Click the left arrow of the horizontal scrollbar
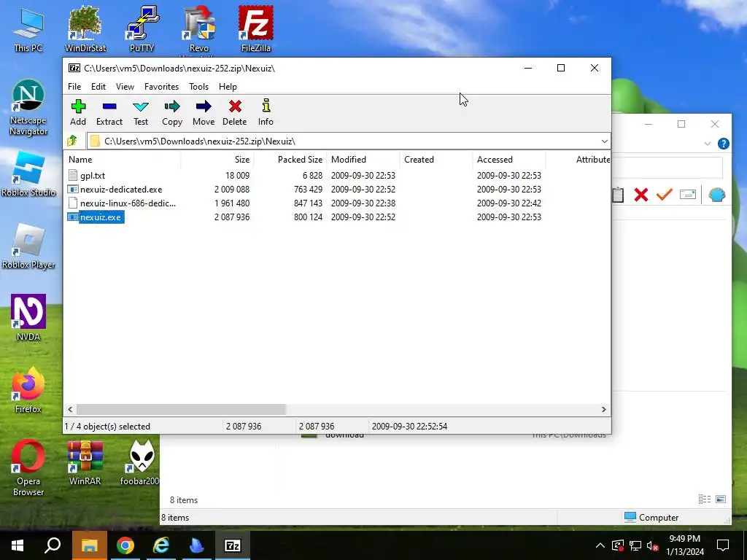The image size is (747, 560). point(71,410)
